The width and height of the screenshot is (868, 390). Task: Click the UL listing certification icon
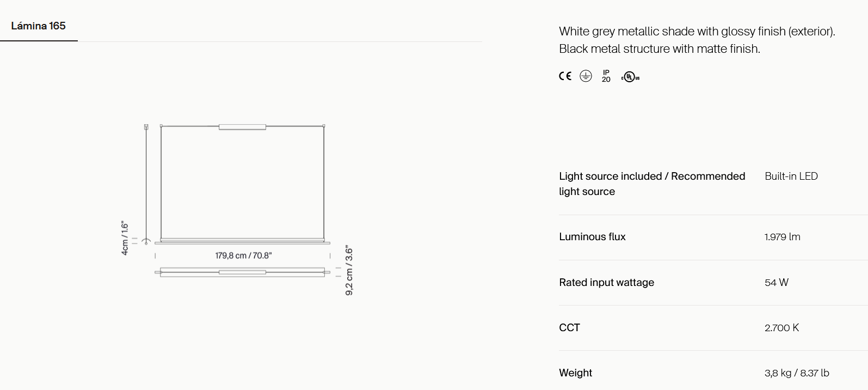[x=630, y=77]
